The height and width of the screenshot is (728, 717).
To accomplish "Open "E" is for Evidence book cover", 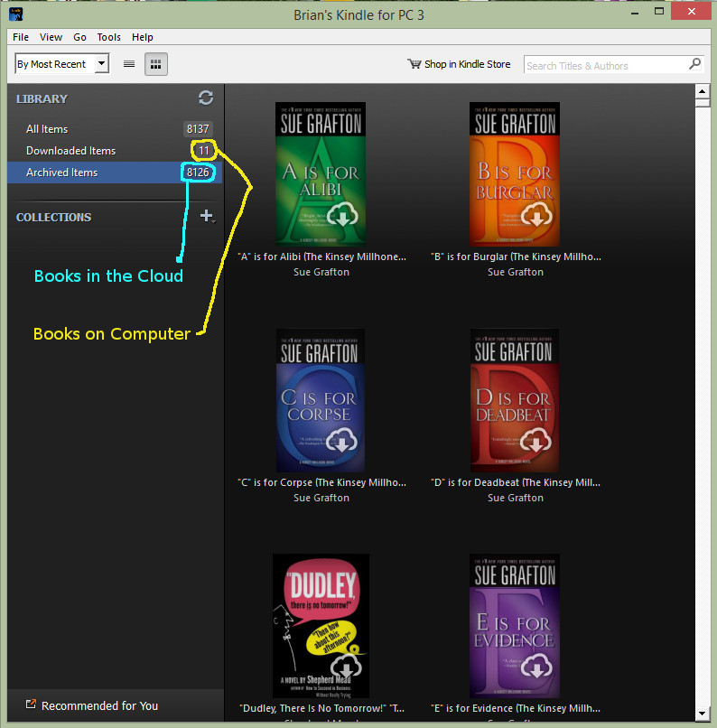I will (x=515, y=626).
